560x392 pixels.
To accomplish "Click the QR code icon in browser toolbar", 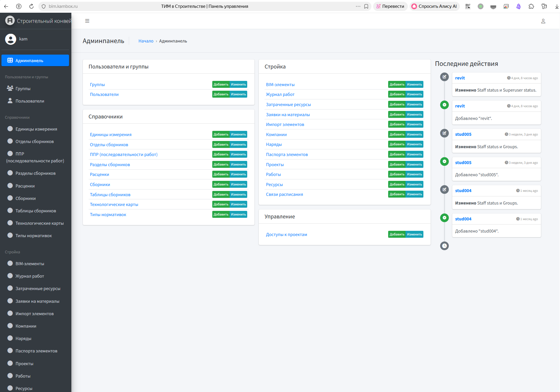I will pos(468,6).
